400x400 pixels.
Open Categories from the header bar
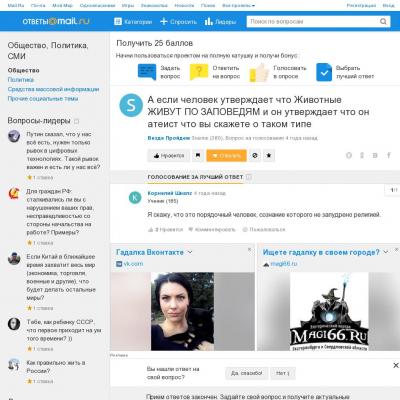click(x=133, y=22)
